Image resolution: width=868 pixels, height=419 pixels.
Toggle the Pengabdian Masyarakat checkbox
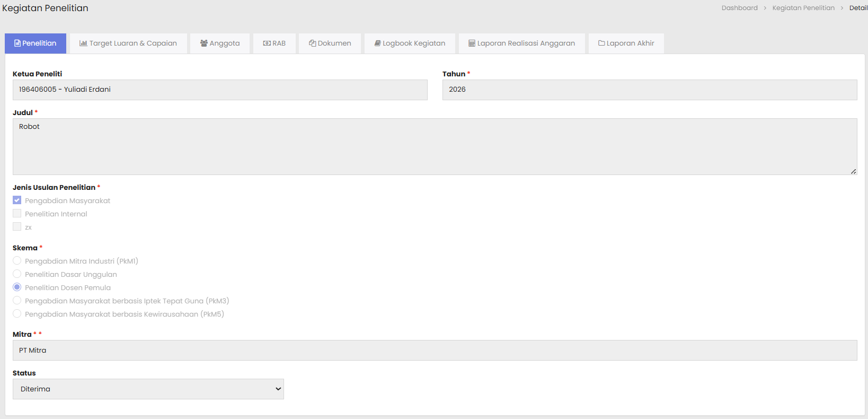coord(17,200)
